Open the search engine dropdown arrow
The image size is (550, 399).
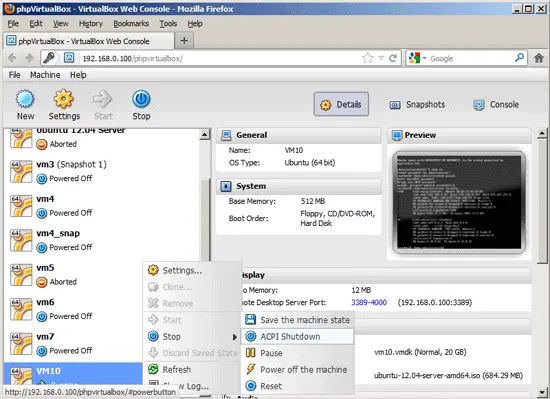click(424, 58)
